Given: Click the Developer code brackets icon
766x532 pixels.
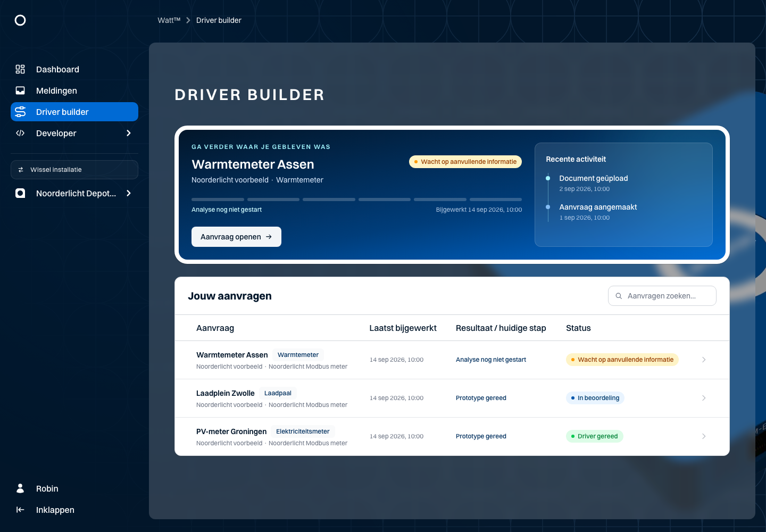Looking at the screenshot, I should coord(20,133).
